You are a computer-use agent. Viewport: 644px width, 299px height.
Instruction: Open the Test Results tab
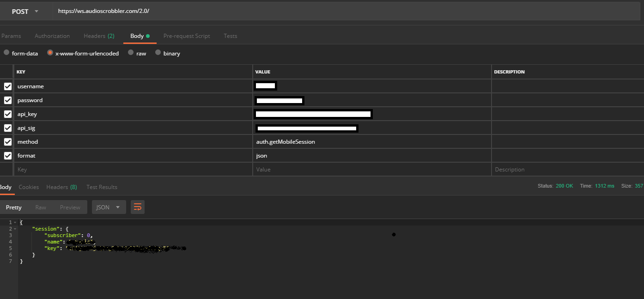(102, 187)
